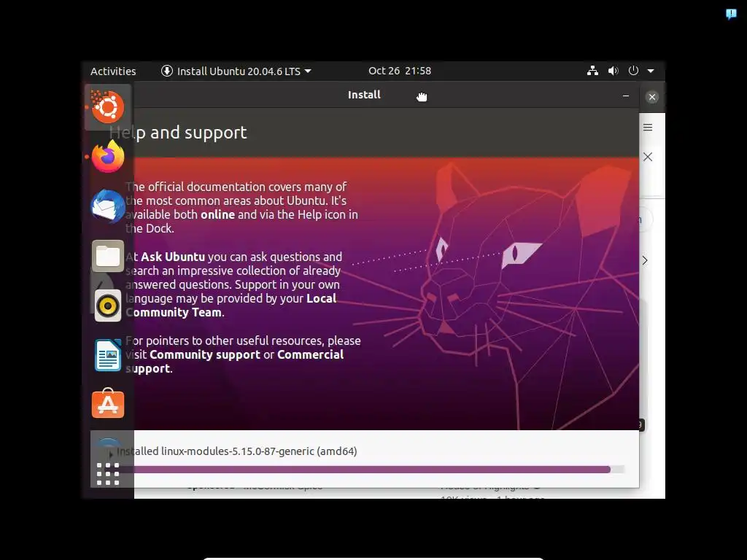Open the volume speaker icon

coord(613,71)
